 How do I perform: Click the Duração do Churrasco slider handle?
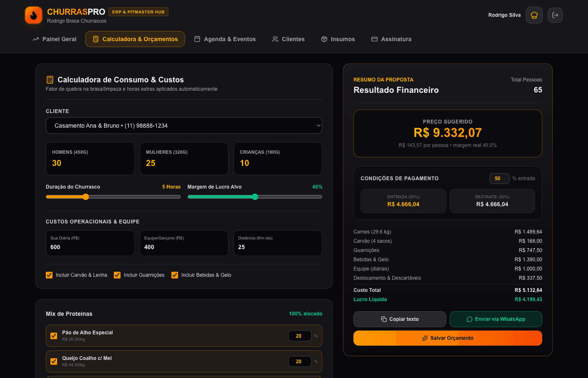coord(86,197)
